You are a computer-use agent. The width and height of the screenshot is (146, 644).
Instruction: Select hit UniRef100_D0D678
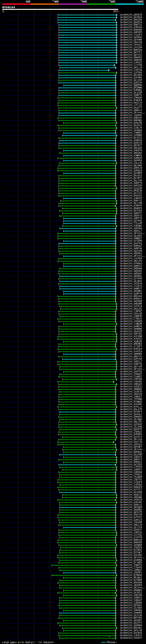click(x=131, y=151)
